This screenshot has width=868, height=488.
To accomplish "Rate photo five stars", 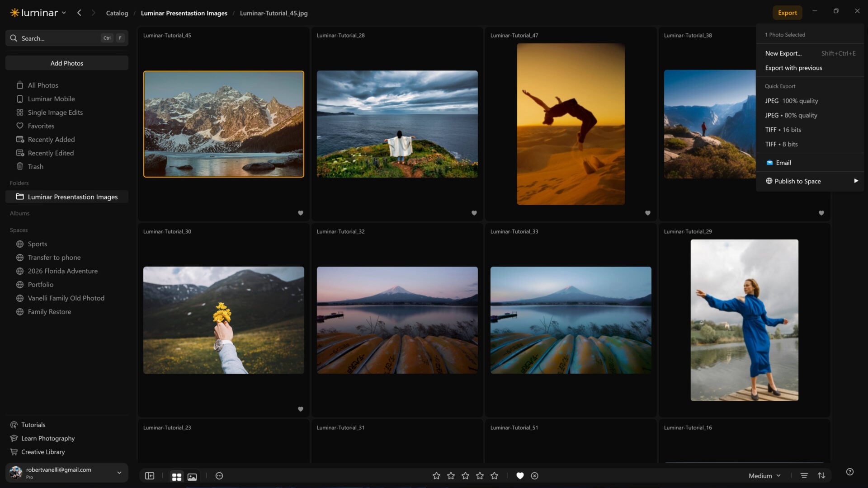I will [494, 476].
